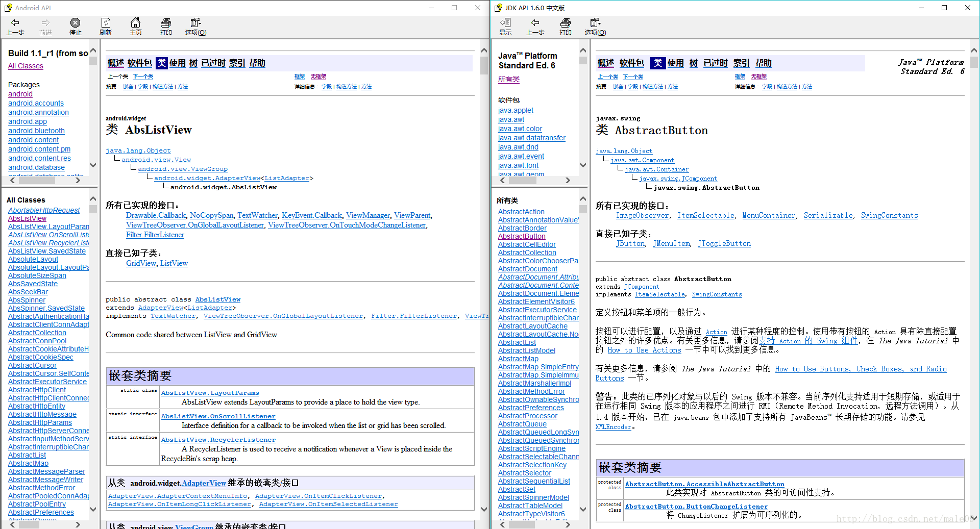Image resolution: width=980 pixels, height=529 pixels.
Task: Click All Classes link in Android packages frame
Action: (x=26, y=66)
